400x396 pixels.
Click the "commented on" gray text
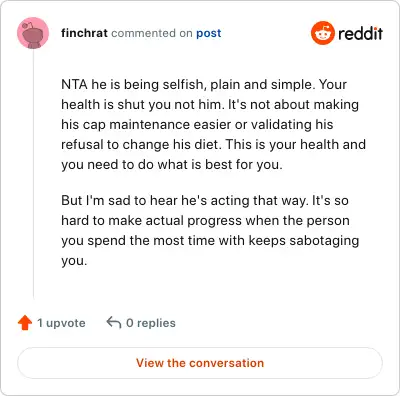point(152,33)
